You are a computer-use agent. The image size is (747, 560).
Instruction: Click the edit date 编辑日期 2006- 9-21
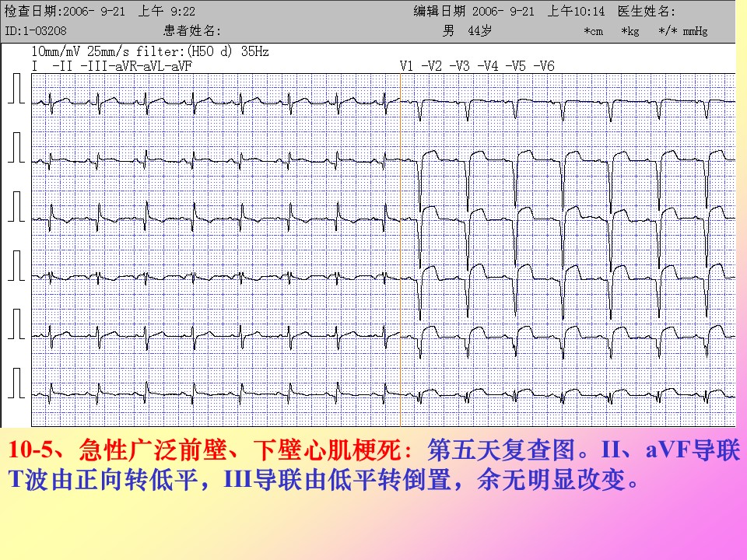tap(474, 11)
